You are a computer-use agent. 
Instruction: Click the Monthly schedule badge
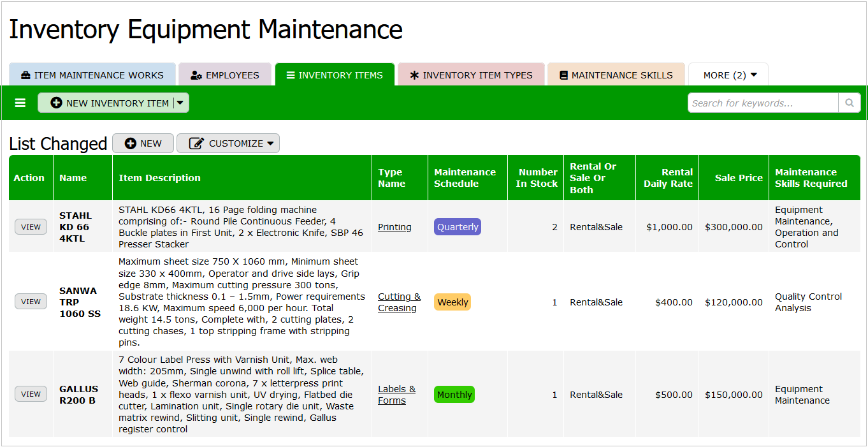454,395
